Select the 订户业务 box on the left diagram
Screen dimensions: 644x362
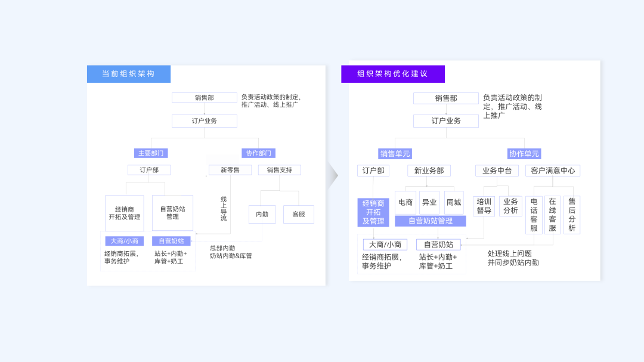[x=205, y=120]
